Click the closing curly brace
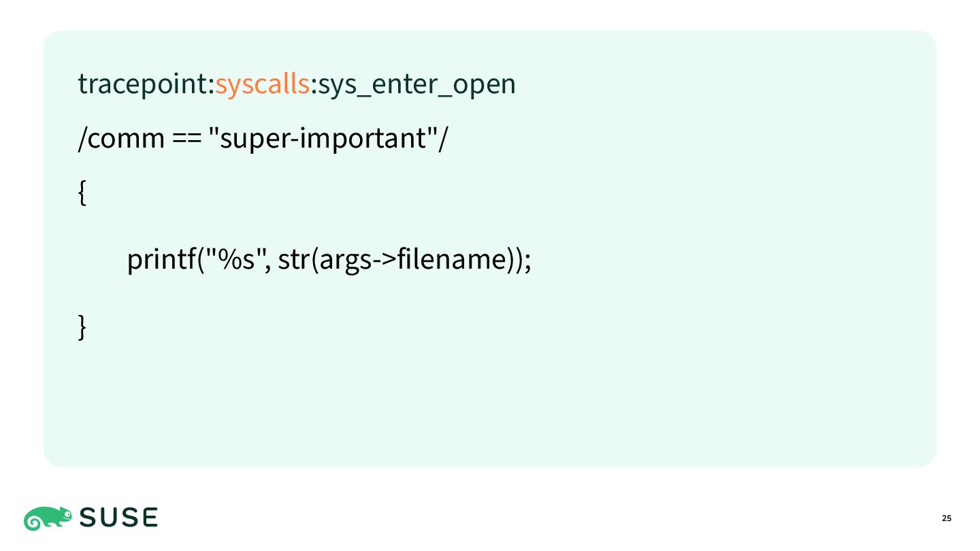This screenshot has width=980, height=551. [82, 326]
